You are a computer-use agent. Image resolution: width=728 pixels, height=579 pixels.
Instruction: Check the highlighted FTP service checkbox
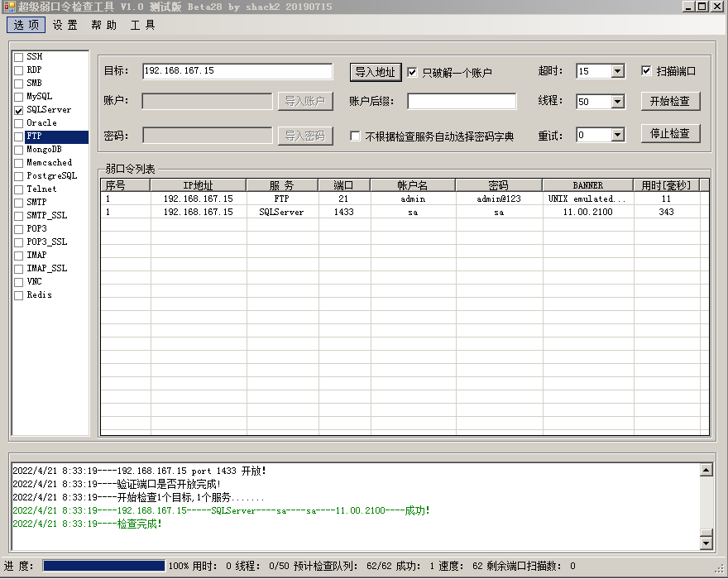(18, 136)
